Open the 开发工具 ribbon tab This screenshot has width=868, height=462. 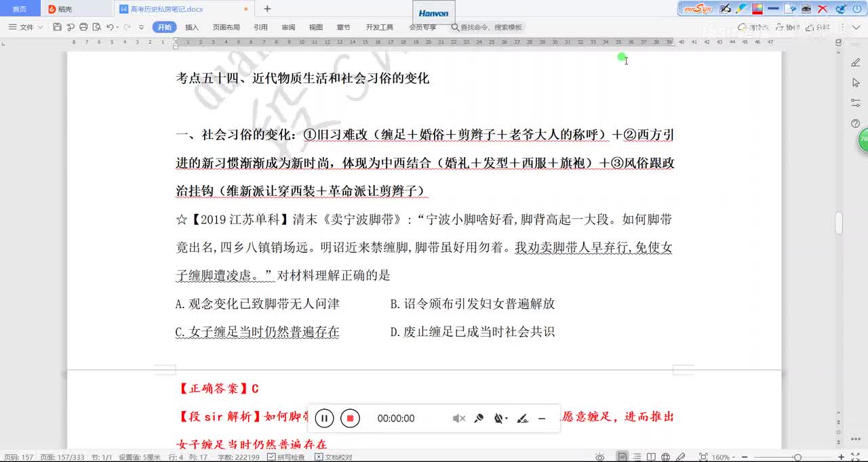[380, 27]
